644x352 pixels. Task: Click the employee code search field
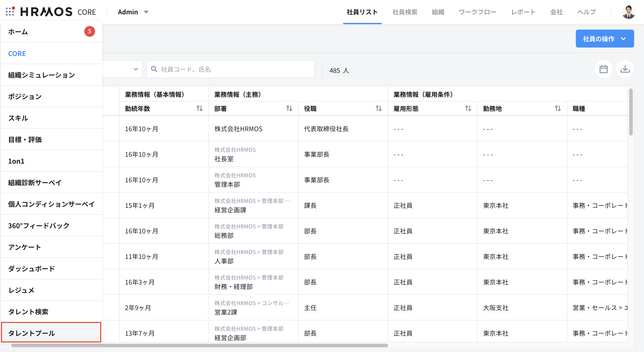point(230,69)
